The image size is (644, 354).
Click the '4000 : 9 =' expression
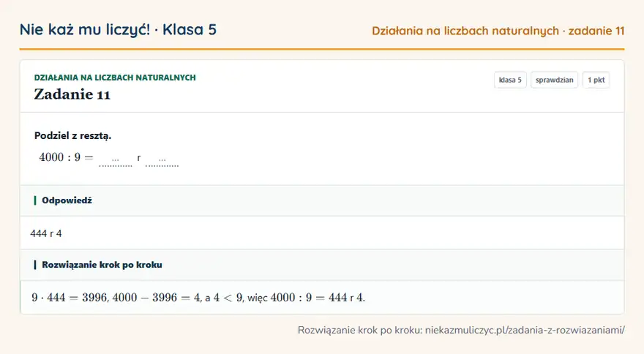coord(66,157)
